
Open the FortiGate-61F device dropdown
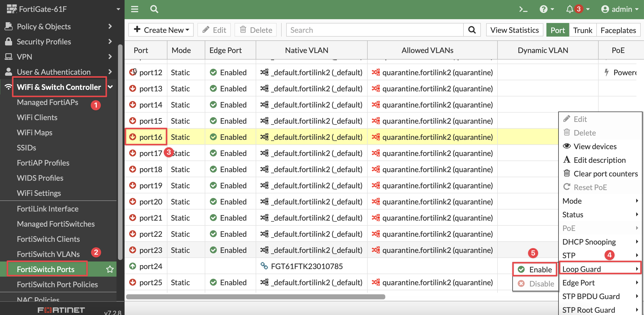tap(118, 9)
